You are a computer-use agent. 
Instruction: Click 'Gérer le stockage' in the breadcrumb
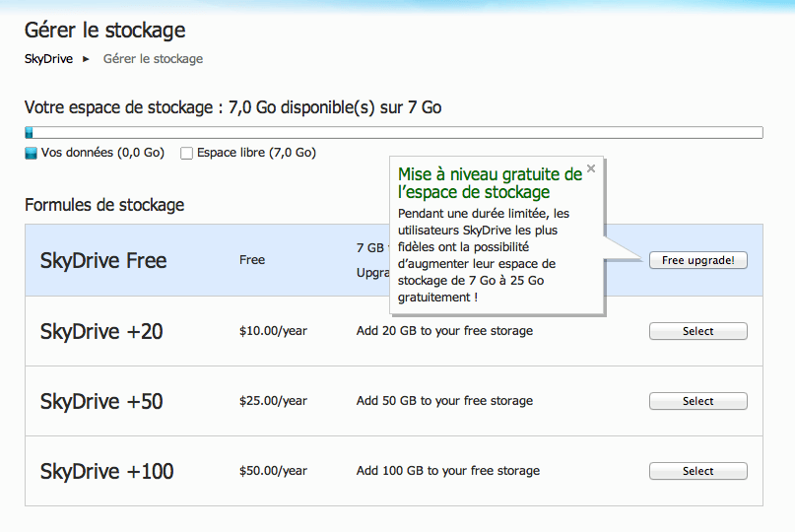pos(153,59)
